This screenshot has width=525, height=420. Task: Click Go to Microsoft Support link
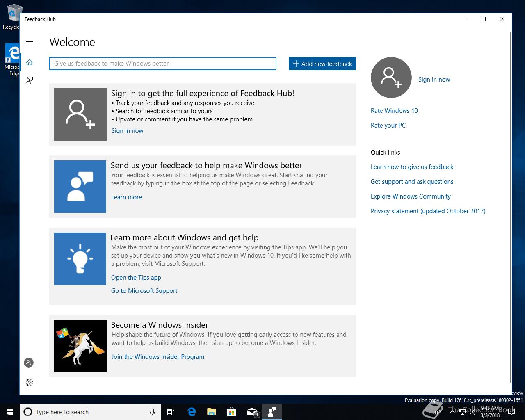[x=144, y=291]
